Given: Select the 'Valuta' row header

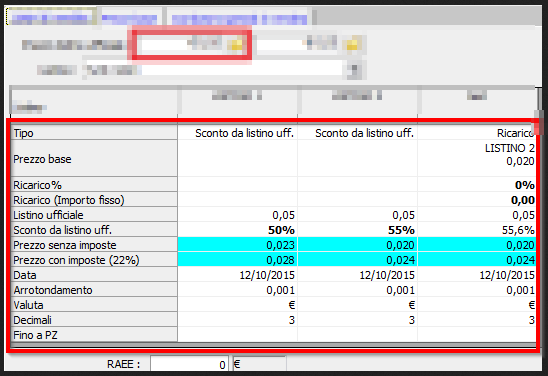Looking at the screenshot, I should point(94,305).
